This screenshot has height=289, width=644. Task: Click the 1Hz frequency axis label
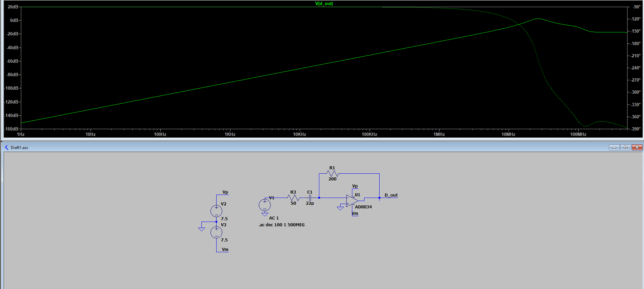click(21, 134)
